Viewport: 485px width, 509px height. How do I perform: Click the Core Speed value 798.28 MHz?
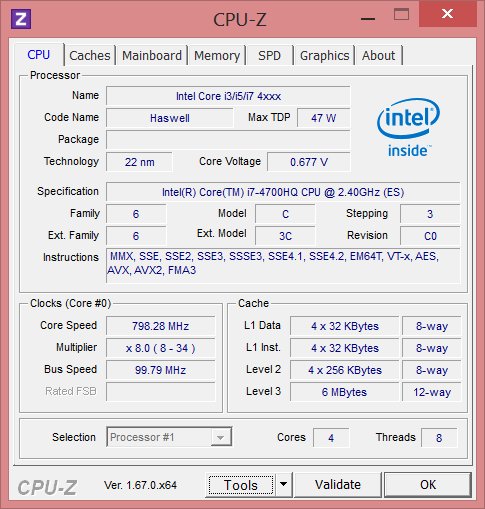tap(161, 326)
